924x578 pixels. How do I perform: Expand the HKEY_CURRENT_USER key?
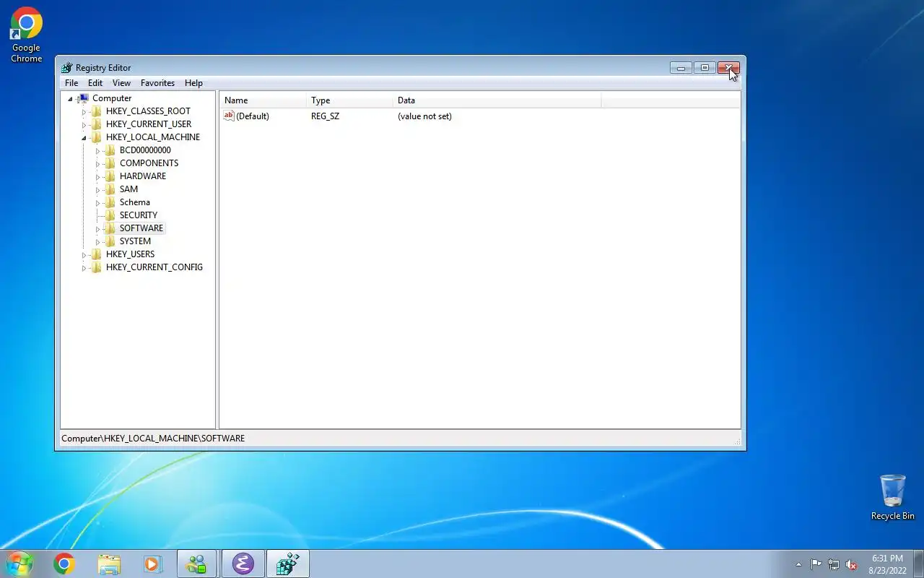(x=84, y=124)
